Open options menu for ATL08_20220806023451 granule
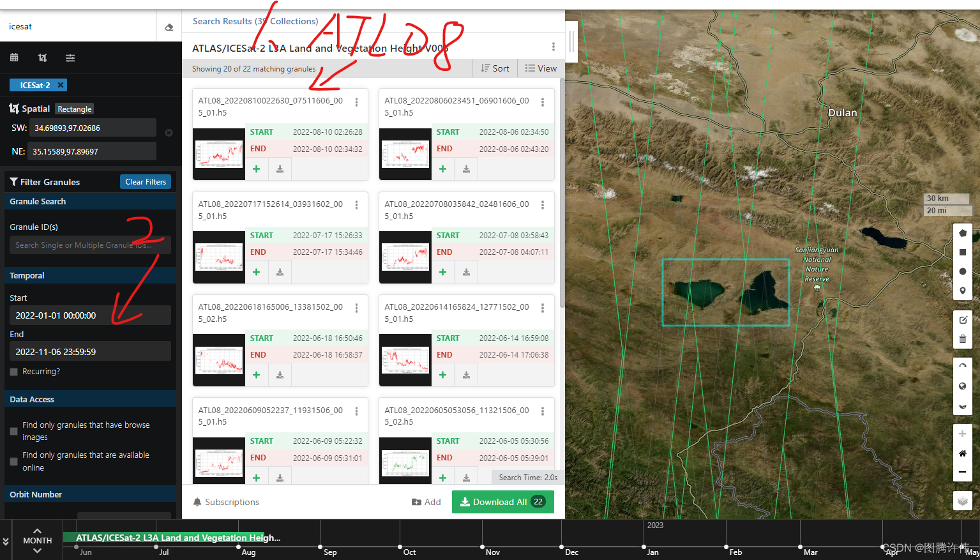 (543, 102)
